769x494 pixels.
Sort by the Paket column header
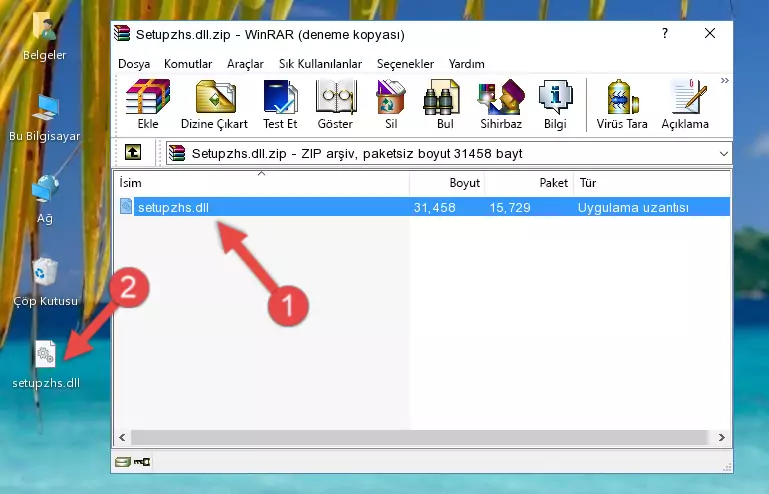(529, 183)
